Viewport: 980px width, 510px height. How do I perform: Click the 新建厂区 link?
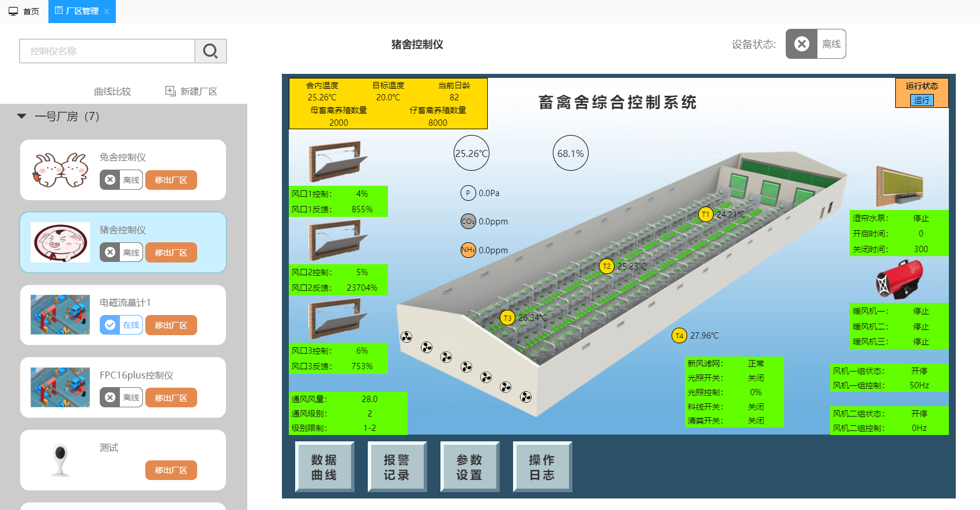click(191, 91)
